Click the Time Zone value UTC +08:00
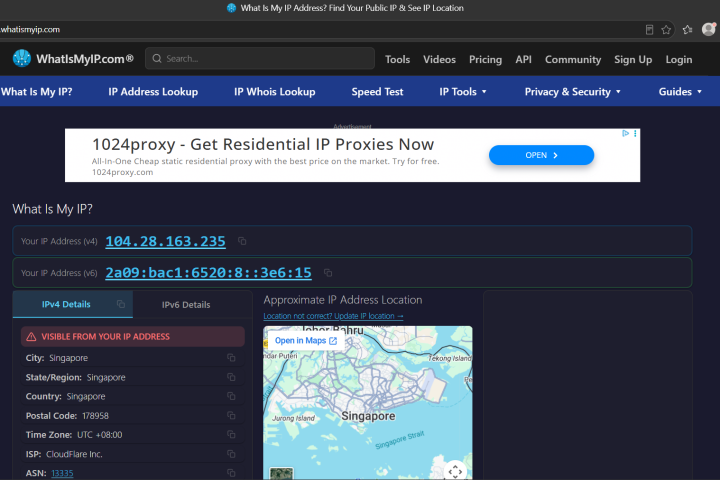This screenshot has height=480, width=720. [x=100, y=435]
